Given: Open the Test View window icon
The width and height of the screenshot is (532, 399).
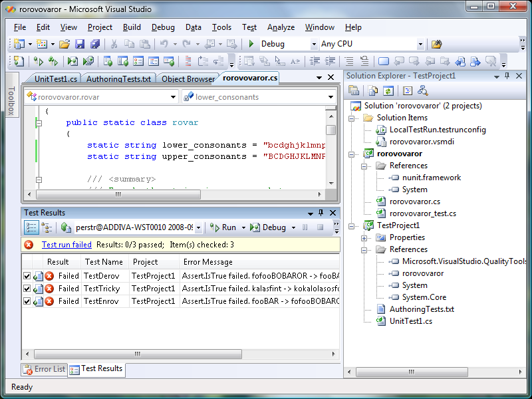Looking at the screenshot, I should (x=108, y=61).
